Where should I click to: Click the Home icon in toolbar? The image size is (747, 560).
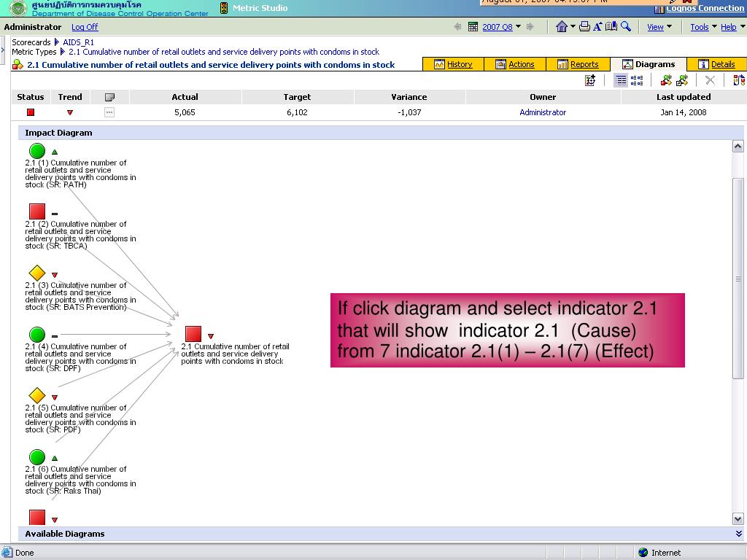point(562,27)
